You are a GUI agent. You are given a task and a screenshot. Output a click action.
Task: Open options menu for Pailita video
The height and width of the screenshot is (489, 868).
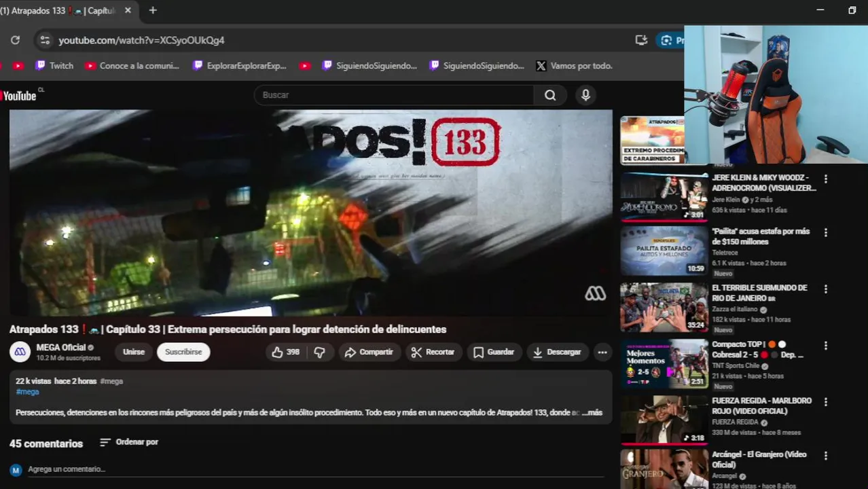(x=826, y=232)
